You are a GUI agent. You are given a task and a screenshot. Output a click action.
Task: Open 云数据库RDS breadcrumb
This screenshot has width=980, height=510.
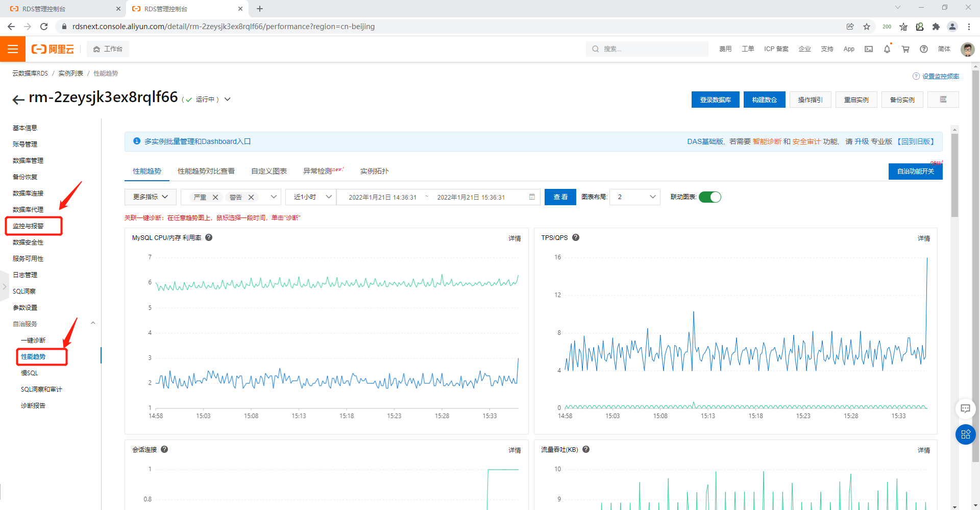tap(30, 74)
